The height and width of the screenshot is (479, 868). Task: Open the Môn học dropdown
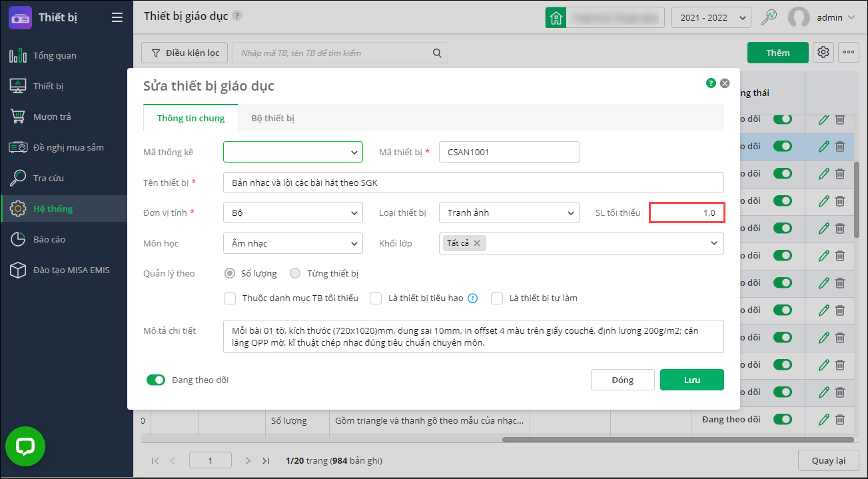[x=293, y=243]
